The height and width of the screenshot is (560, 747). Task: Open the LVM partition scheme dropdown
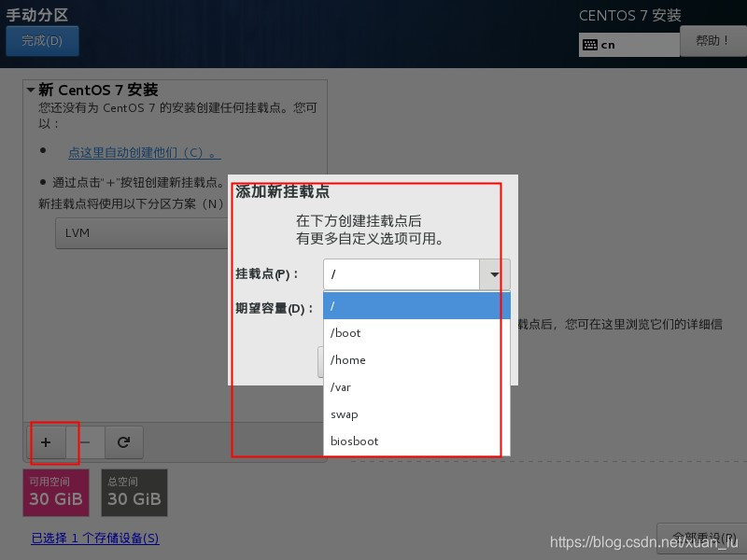click(140, 232)
